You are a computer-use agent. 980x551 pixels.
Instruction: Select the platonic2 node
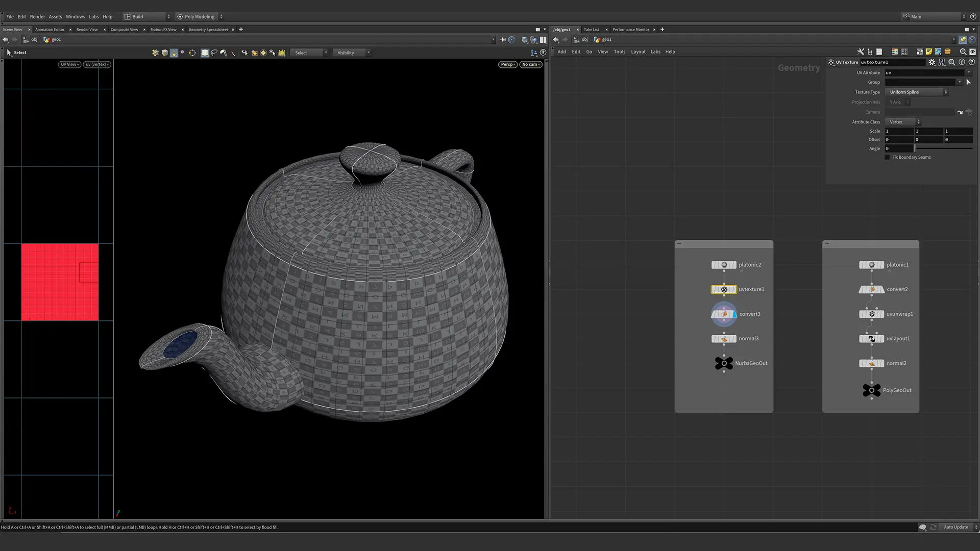coord(724,265)
